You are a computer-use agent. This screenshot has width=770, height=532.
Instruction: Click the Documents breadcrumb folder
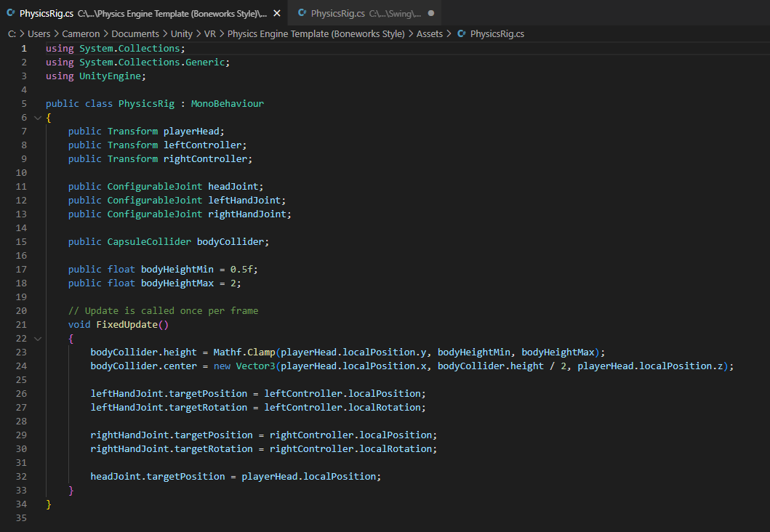135,34
